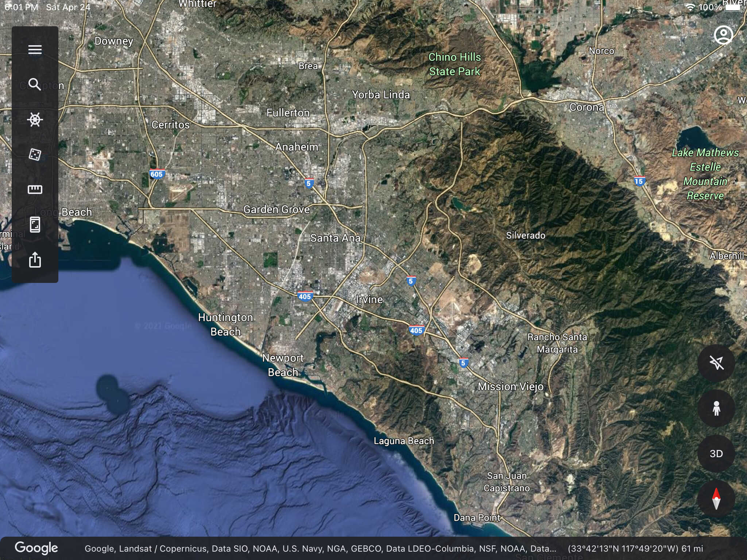Select the Lake Mathews Estelle Mountain Reserve label
The image size is (747, 560).
pyautogui.click(x=705, y=174)
